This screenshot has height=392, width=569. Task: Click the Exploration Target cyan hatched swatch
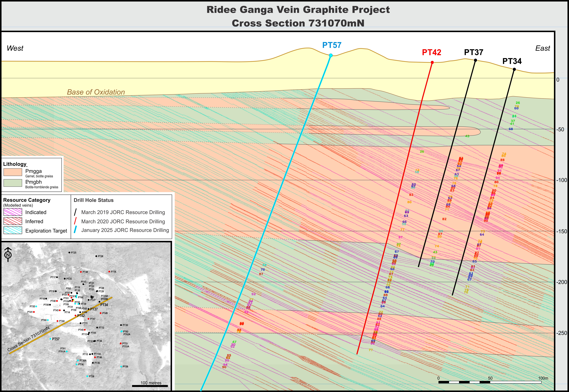coord(13,230)
